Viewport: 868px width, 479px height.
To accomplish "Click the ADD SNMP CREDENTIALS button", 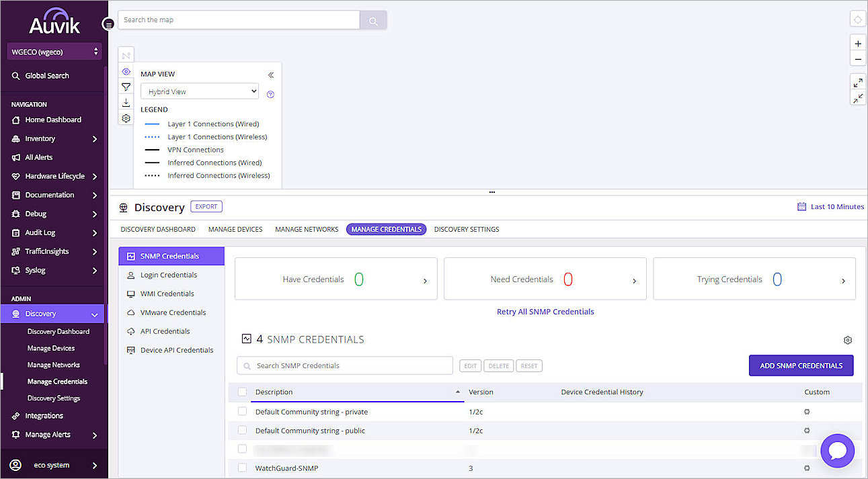I will click(801, 365).
